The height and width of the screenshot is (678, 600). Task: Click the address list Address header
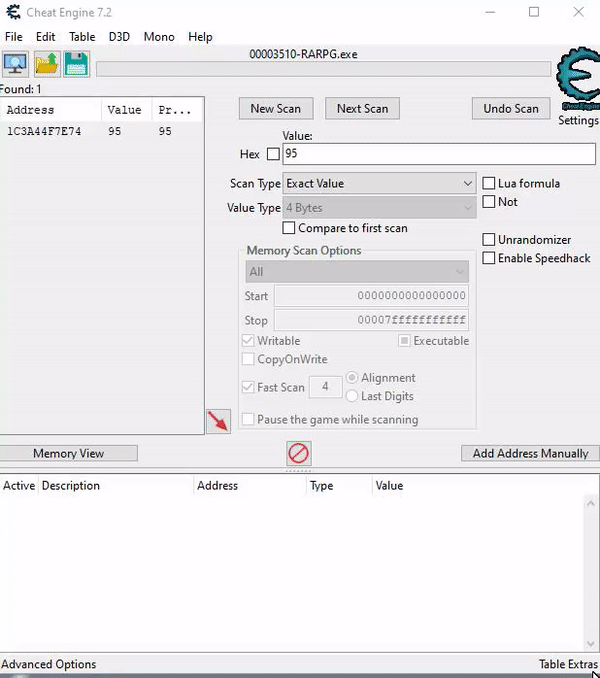point(250,486)
